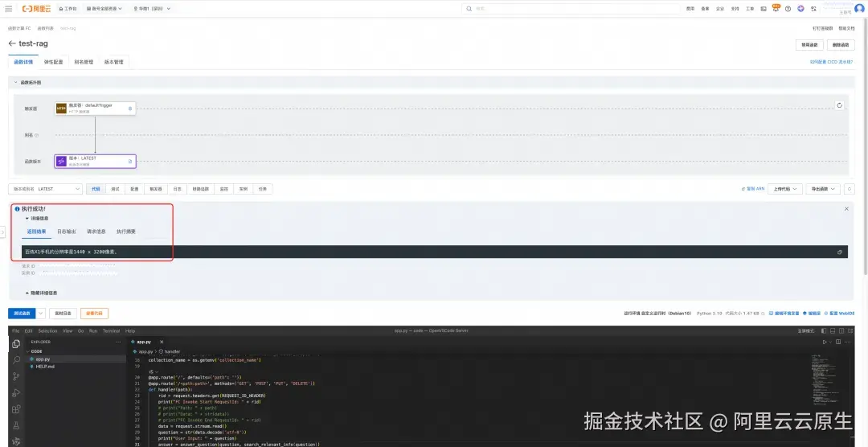868x447 pixels.
Task: Open the user avatar menu
Action: [859, 8]
